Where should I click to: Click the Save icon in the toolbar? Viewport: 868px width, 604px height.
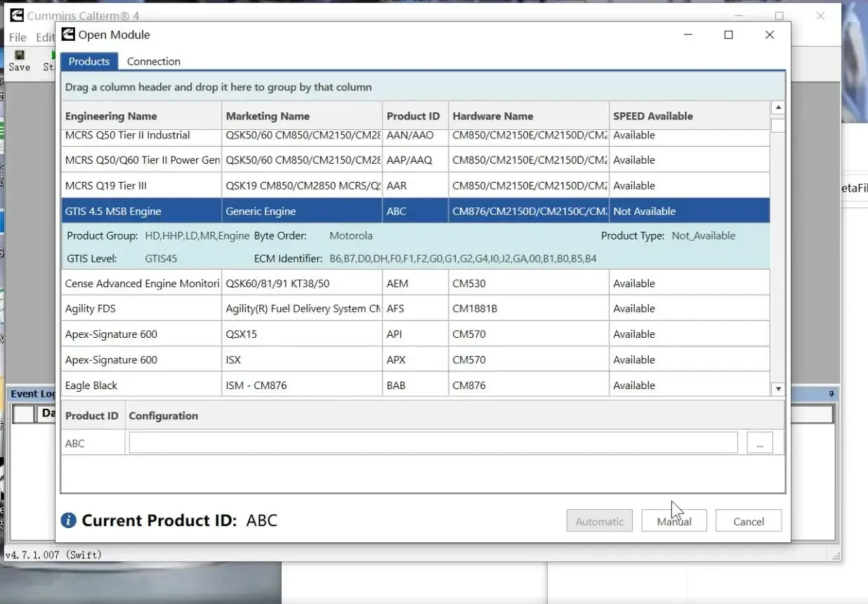(19, 55)
